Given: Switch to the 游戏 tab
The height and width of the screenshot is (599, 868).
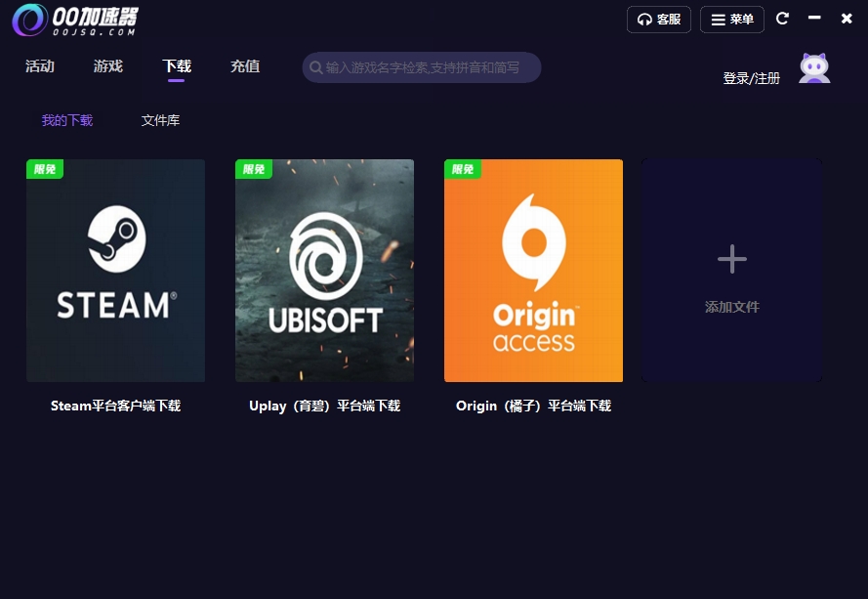Looking at the screenshot, I should click(x=108, y=66).
